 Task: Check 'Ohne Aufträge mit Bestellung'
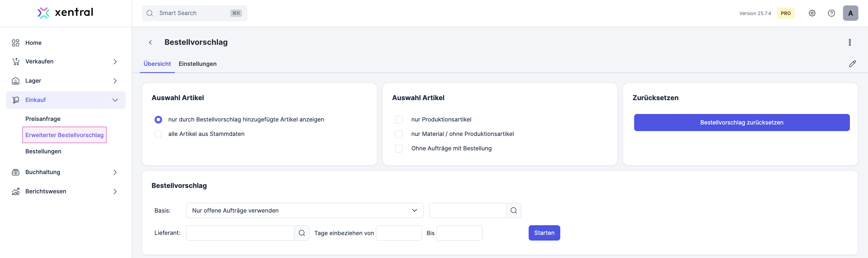point(399,148)
